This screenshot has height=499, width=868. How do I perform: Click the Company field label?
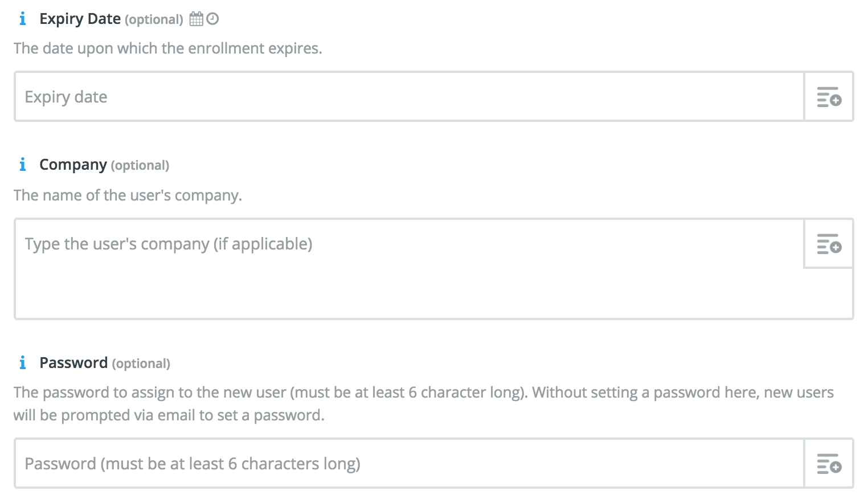coord(73,165)
